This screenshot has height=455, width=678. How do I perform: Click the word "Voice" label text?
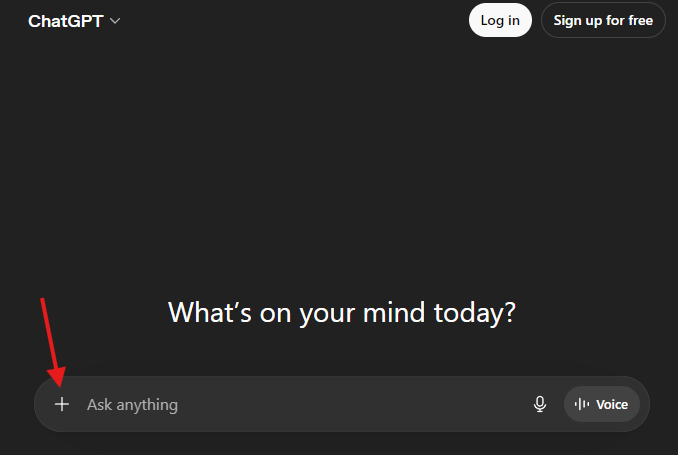point(612,404)
